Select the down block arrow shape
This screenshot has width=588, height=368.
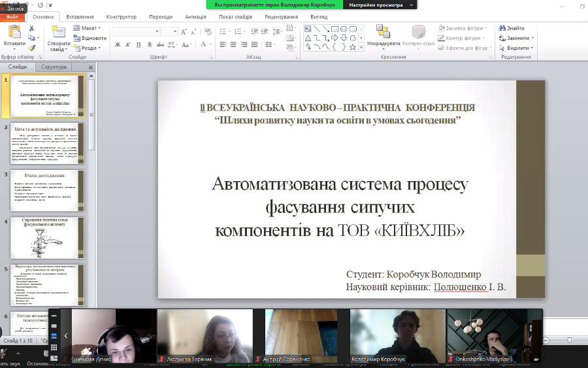[344, 38]
